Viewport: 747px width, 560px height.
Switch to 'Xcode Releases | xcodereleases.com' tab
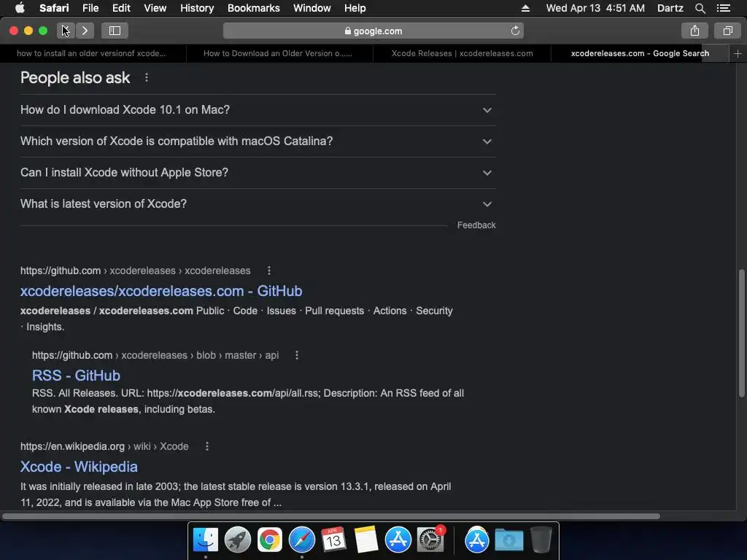coord(462,53)
